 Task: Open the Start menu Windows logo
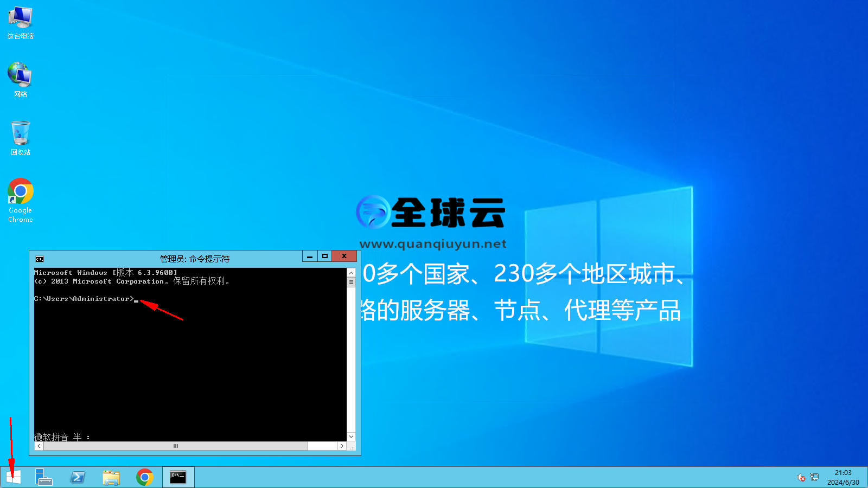tap(14, 477)
